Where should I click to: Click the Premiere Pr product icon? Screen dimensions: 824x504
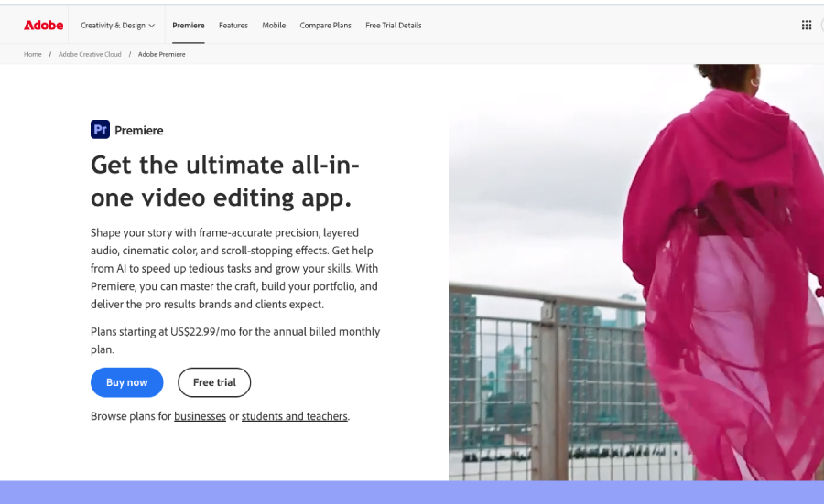(x=100, y=129)
